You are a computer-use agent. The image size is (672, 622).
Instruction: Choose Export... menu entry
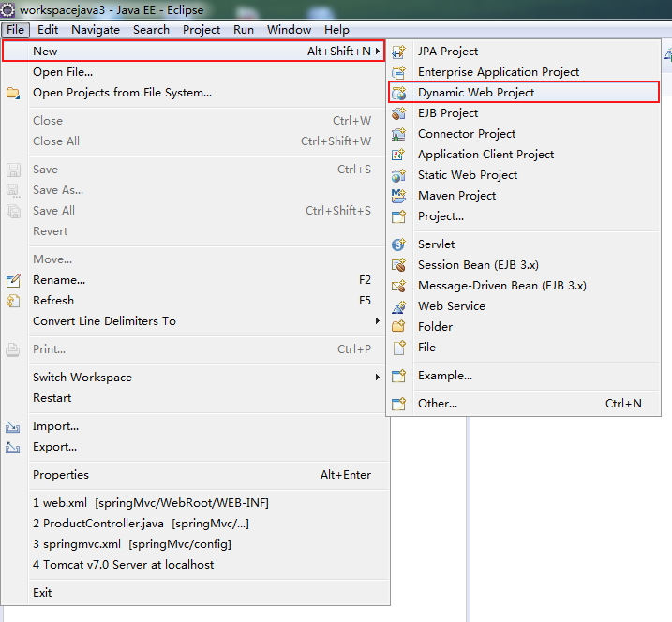[196, 447]
